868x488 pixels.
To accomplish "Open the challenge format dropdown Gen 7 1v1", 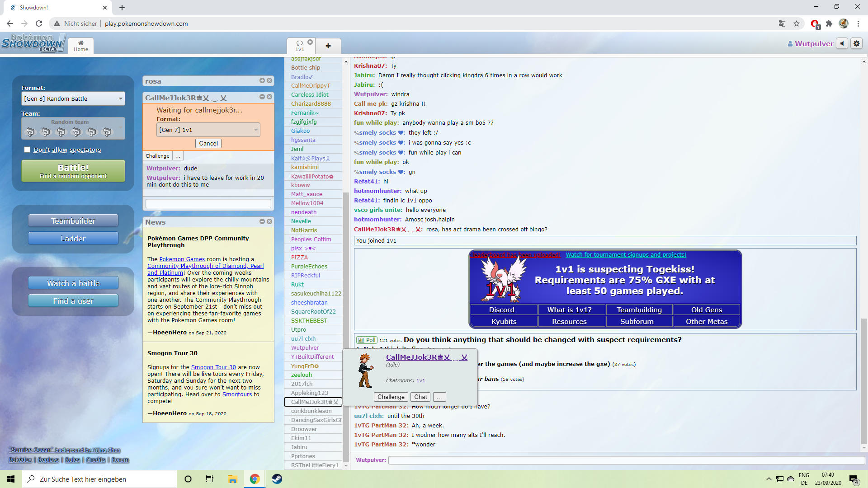I will pyautogui.click(x=208, y=130).
